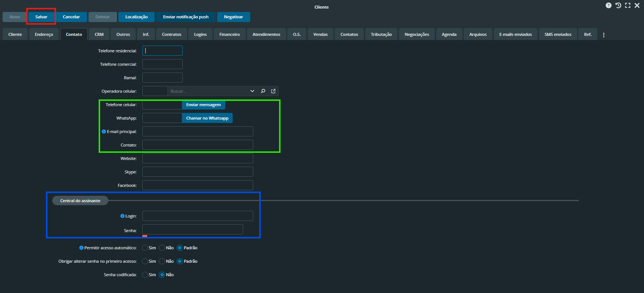This screenshot has height=293, width=644.
Task: Focus the Website input field
Action: pyautogui.click(x=198, y=158)
